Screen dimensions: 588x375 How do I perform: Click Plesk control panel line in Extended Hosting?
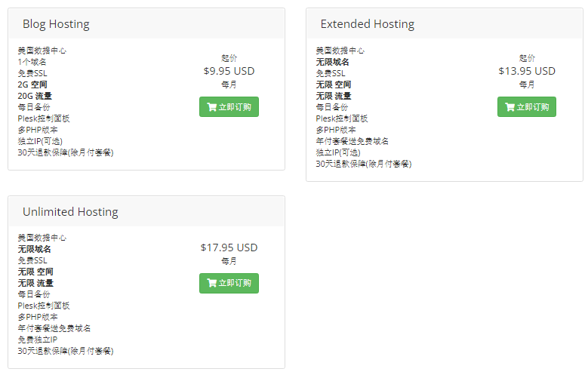coord(342,118)
